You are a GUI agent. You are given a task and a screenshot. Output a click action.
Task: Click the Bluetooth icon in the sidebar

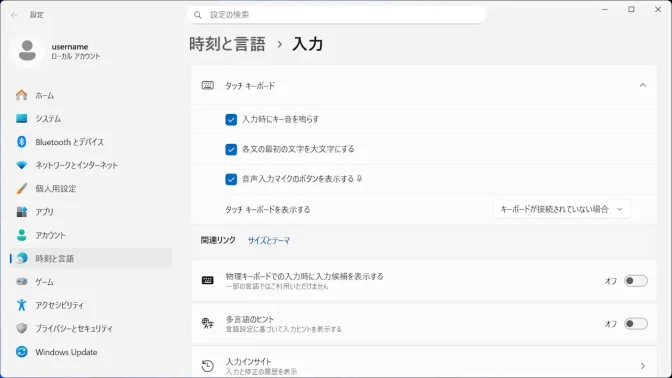pyautogui.click(x=21, y=142)
